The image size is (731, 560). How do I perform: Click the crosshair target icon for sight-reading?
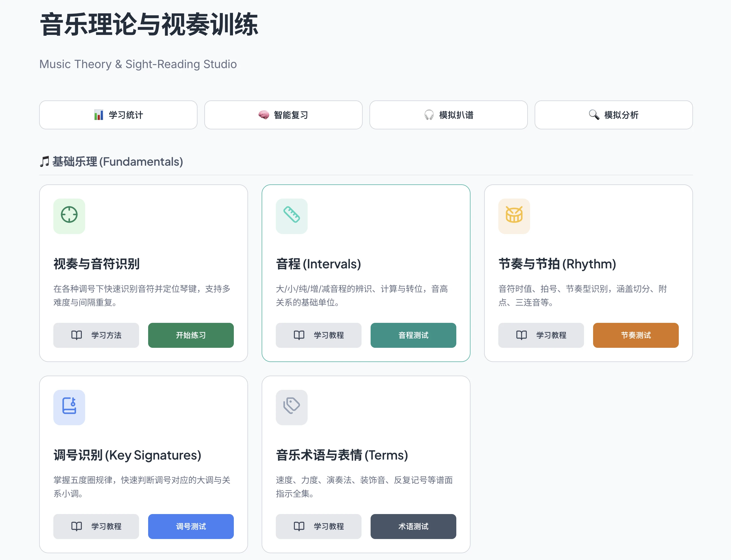click(x=69, y=214)
